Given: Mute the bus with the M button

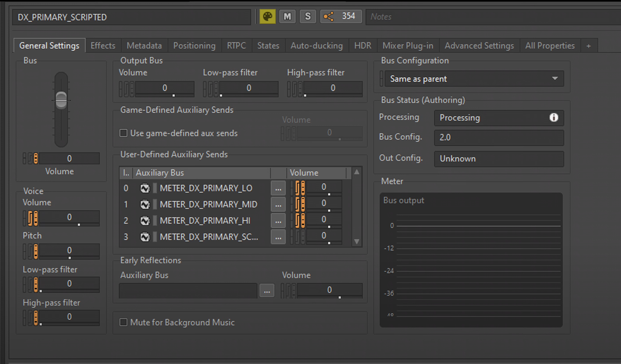Looking at the screenshot, I should click(287, 17).
